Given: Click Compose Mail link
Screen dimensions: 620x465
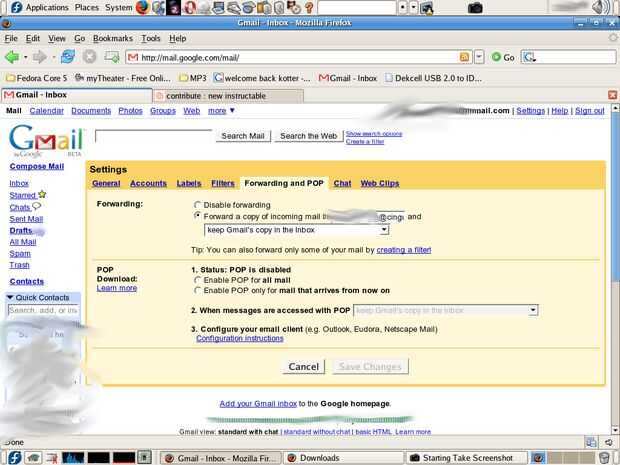Looking at the screenshot, I should [x=37, y=166].
